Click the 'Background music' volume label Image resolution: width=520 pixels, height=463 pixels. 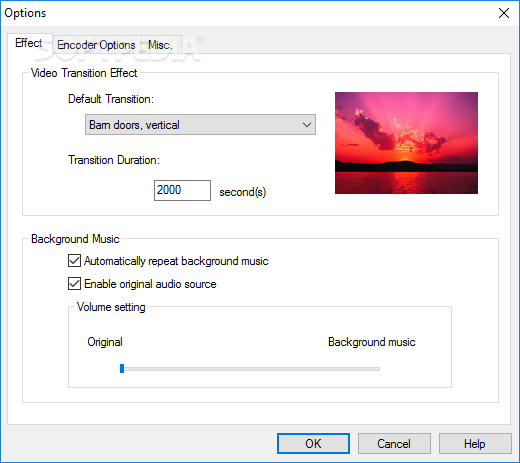(372, 342)
